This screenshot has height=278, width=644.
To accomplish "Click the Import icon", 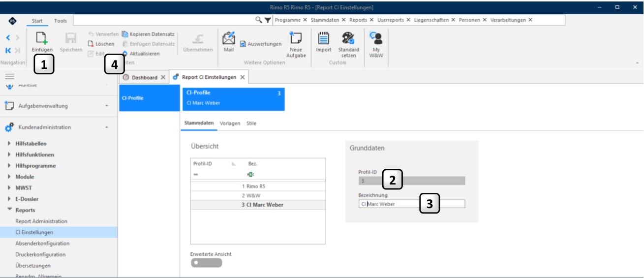I will point(323,38).
